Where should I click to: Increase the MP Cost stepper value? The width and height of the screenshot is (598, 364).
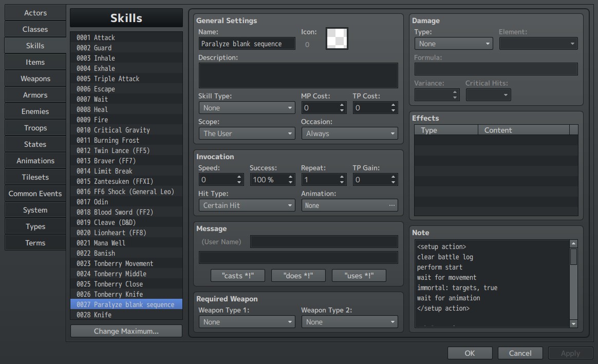(x=342, y=105)
